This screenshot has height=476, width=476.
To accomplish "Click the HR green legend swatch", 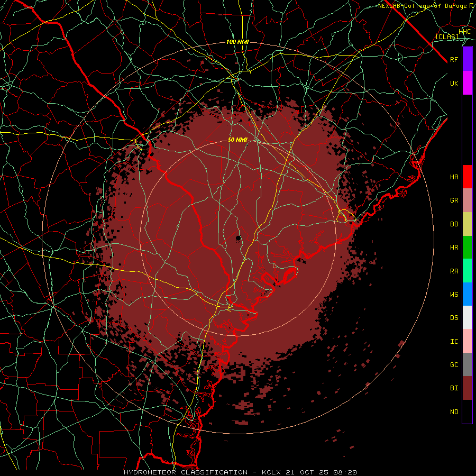I will tap(467, 248).
